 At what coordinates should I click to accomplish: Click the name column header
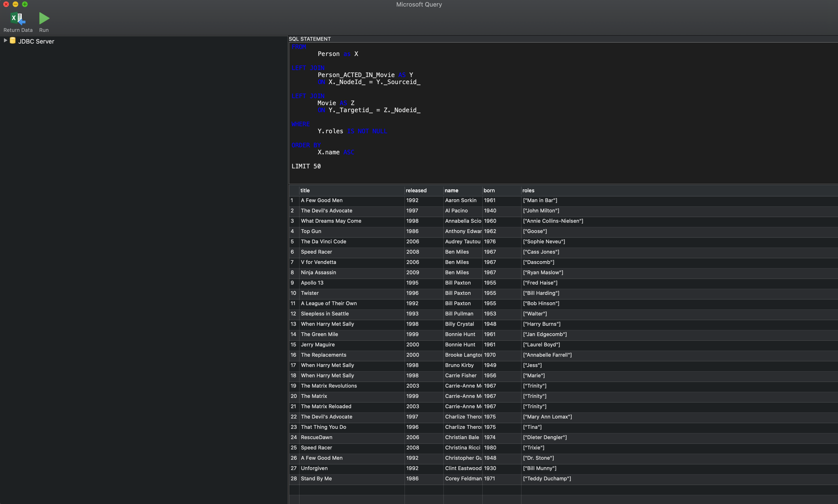(x=463, y=191)
